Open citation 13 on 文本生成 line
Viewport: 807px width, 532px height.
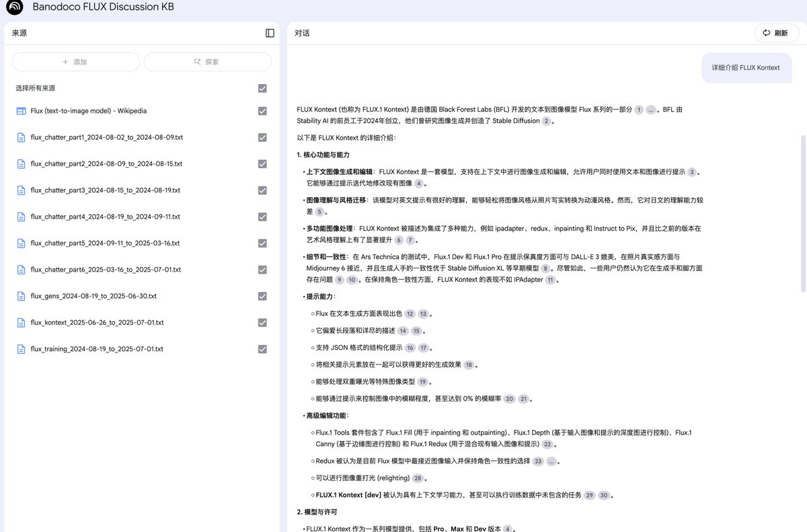click(423, 314)
